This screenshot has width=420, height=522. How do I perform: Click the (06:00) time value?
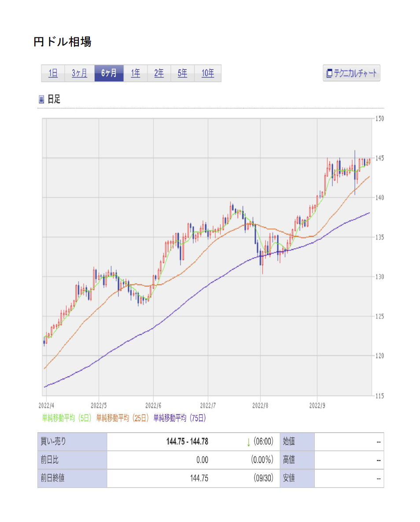pos(263,442)
